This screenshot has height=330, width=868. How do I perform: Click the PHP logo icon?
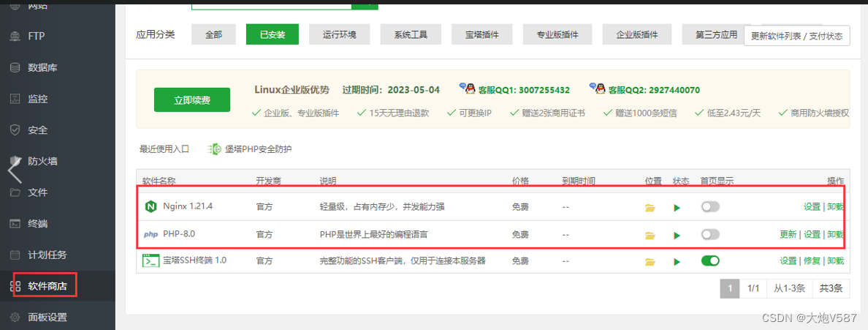(151, 235)
